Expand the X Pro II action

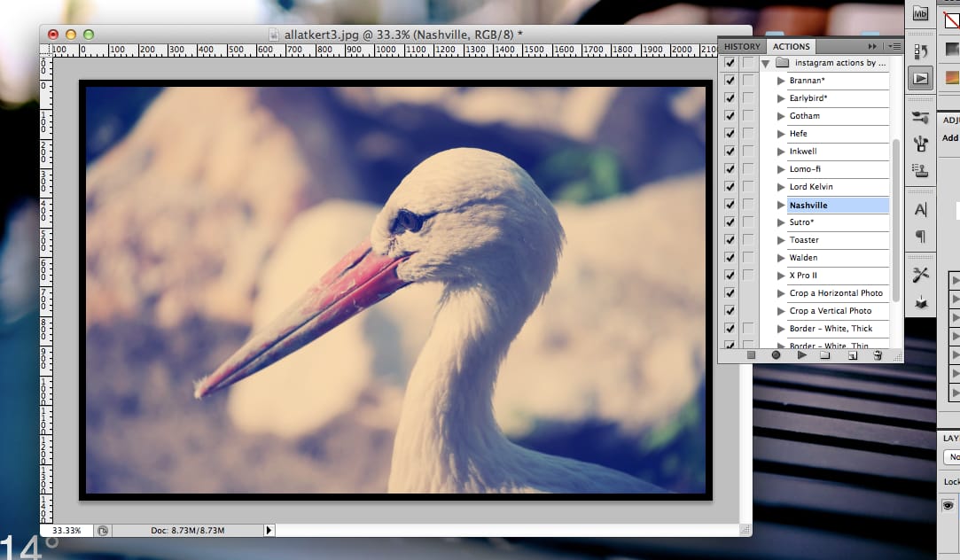781,276
